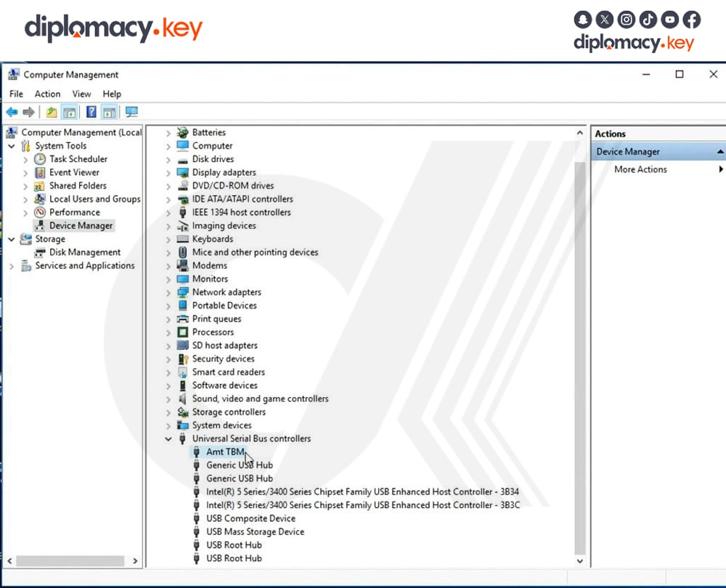Image resolution: width=726 pixels, height=588 pixels.
Task: Click the Facebook icon in the header
Action: (x=691, y=20)
